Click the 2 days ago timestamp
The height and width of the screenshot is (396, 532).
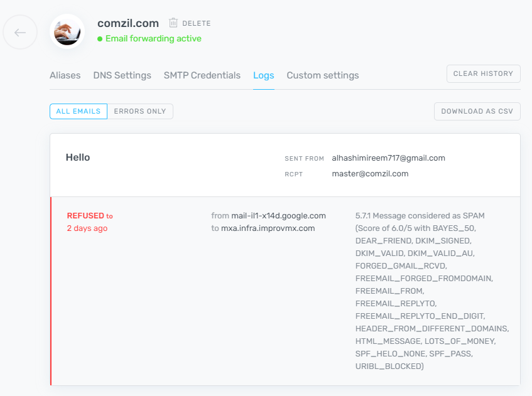87,228
